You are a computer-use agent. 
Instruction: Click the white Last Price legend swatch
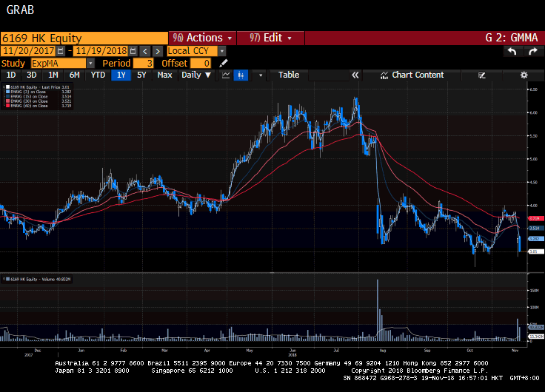pos(7,87)
